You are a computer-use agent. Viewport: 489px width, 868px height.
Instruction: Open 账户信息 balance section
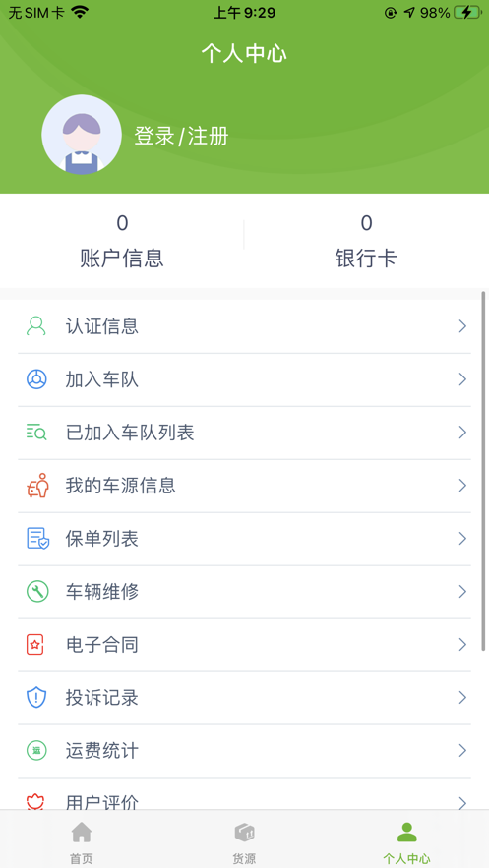coord(122,240)
